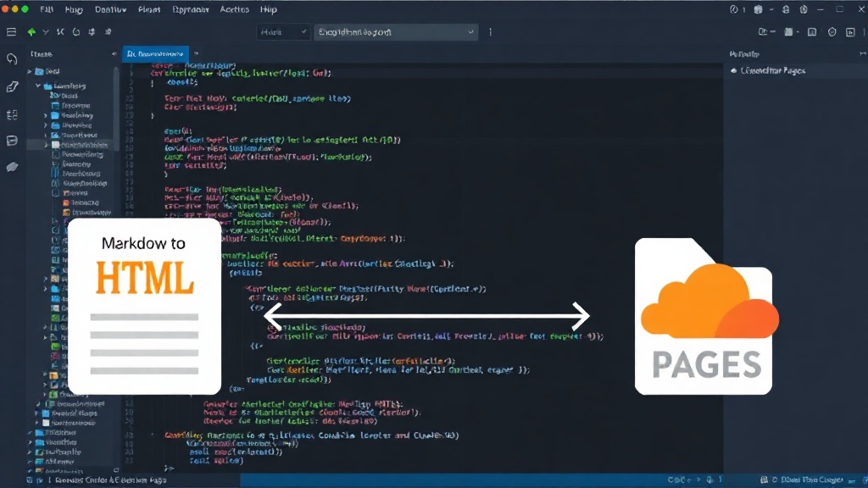Click the circular refresh icon in the top toolbar
This screenshot has height=488, width=868.
point(76,32)
